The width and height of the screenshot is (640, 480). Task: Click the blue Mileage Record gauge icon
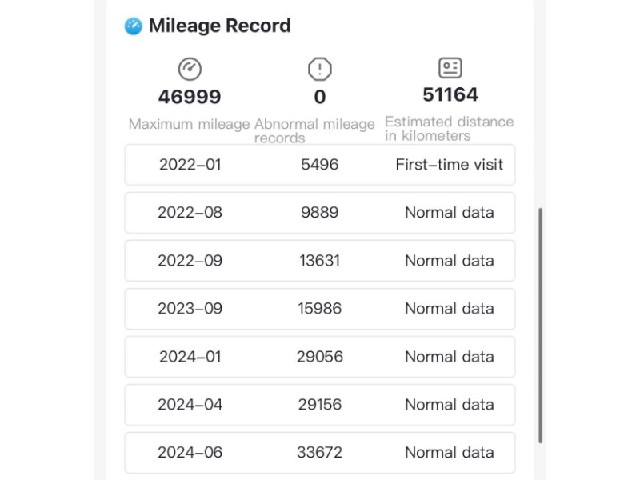tap(133, 27)
